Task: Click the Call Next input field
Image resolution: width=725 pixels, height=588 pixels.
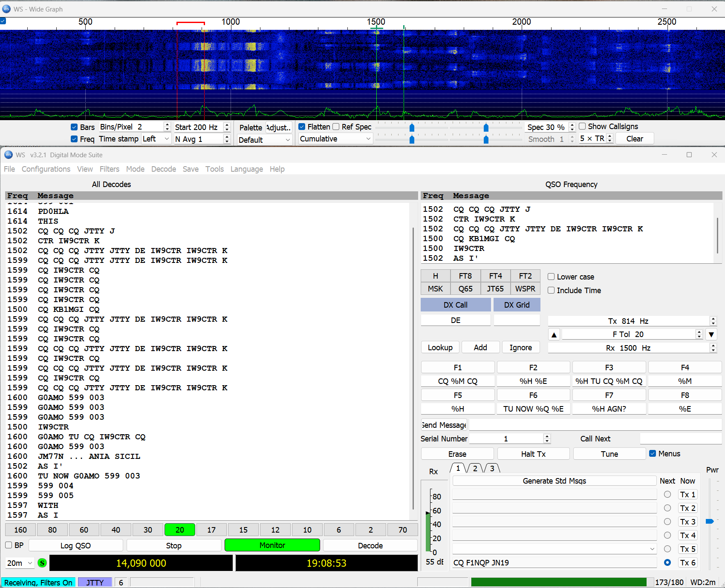Action: 681,438
